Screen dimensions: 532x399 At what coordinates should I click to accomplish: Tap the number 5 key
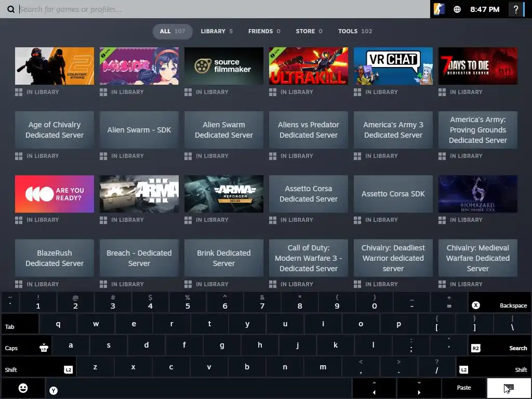[188, 303]
